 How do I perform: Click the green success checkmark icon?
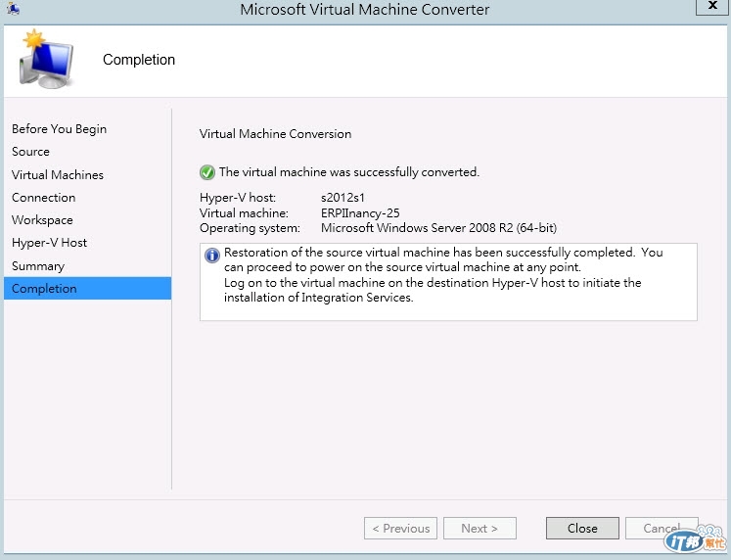point(207,172)
